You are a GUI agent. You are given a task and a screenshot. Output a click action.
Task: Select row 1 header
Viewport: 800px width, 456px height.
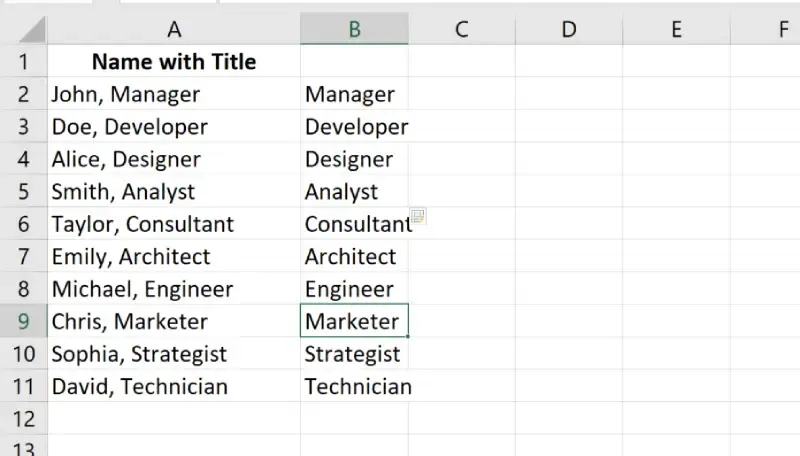click(x=23, y=62)
